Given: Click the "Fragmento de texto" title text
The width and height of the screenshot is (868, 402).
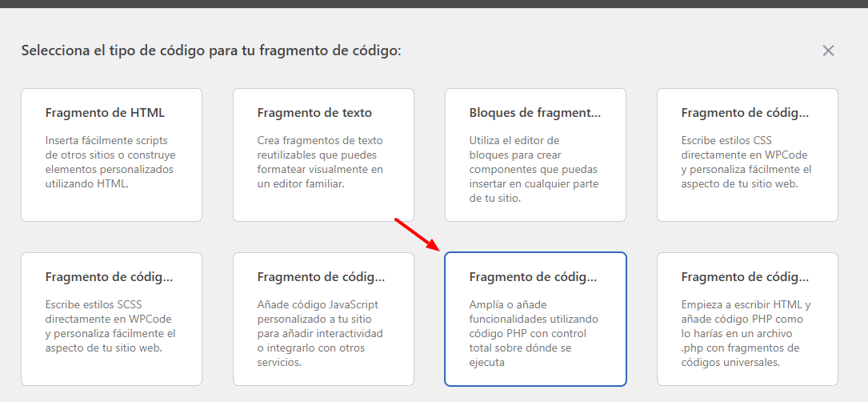Looking at the screenshot, I should pos(314,113).
